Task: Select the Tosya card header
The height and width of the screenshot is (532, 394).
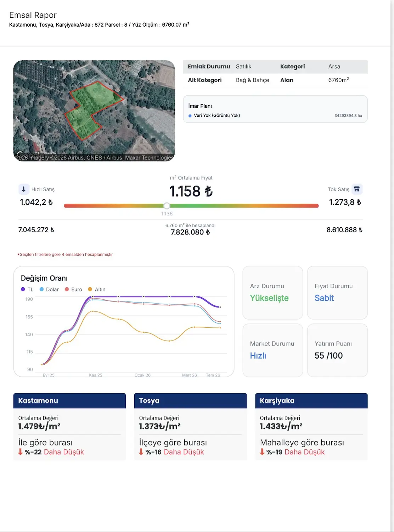Action: pyautogui.click(x=190, y=401)
